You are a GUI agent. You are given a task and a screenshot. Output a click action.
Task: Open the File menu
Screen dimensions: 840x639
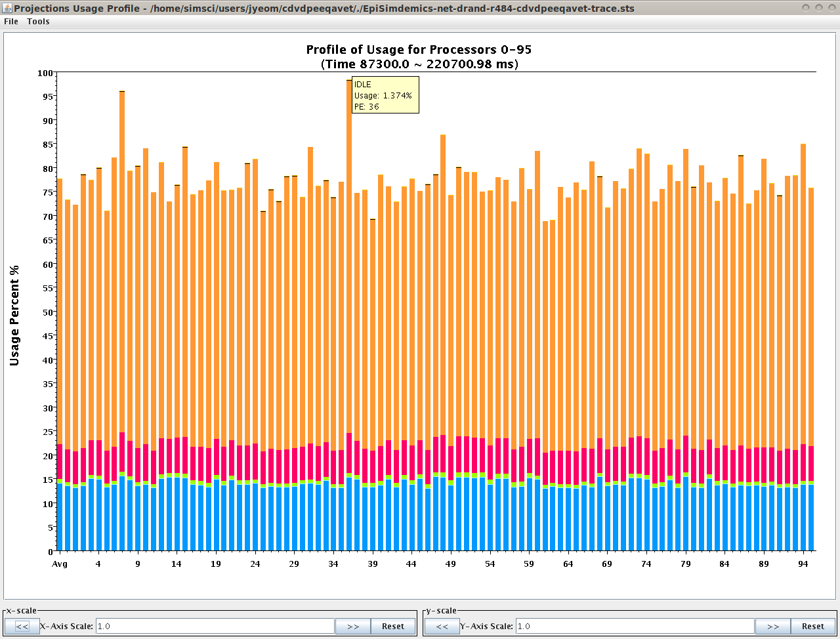pos(11,22)
